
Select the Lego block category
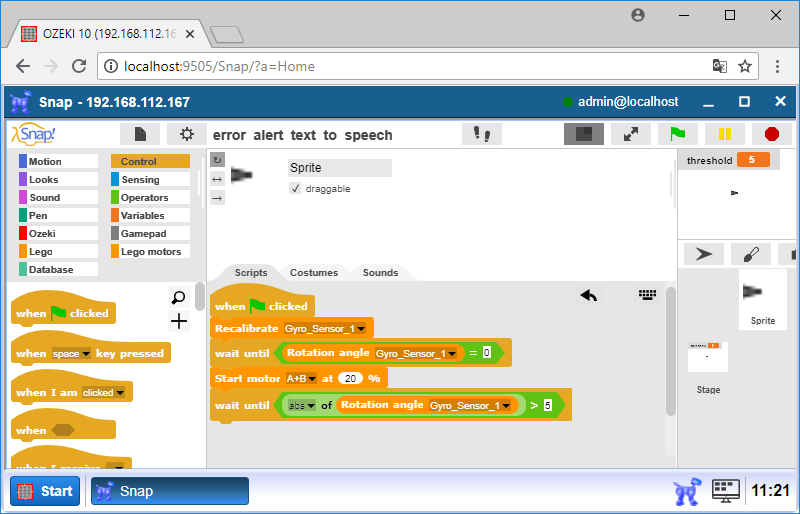pos(58,251)
